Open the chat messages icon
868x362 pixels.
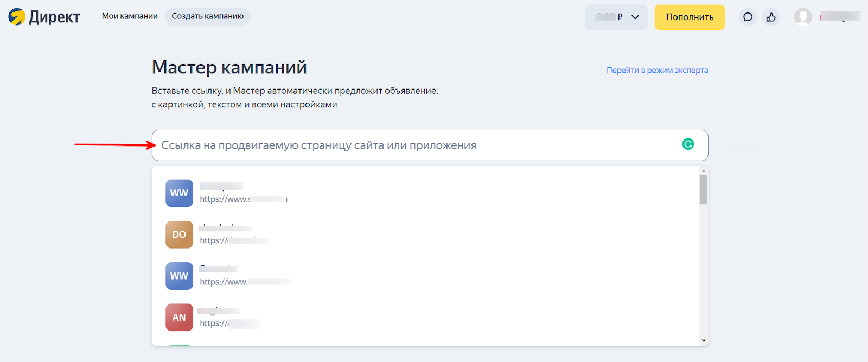pos(748,17)
